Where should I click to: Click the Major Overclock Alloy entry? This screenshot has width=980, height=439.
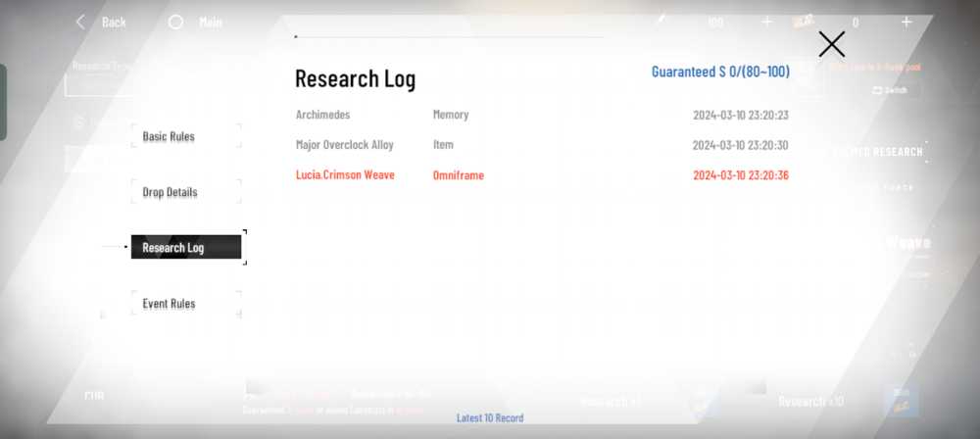(344, 144)
